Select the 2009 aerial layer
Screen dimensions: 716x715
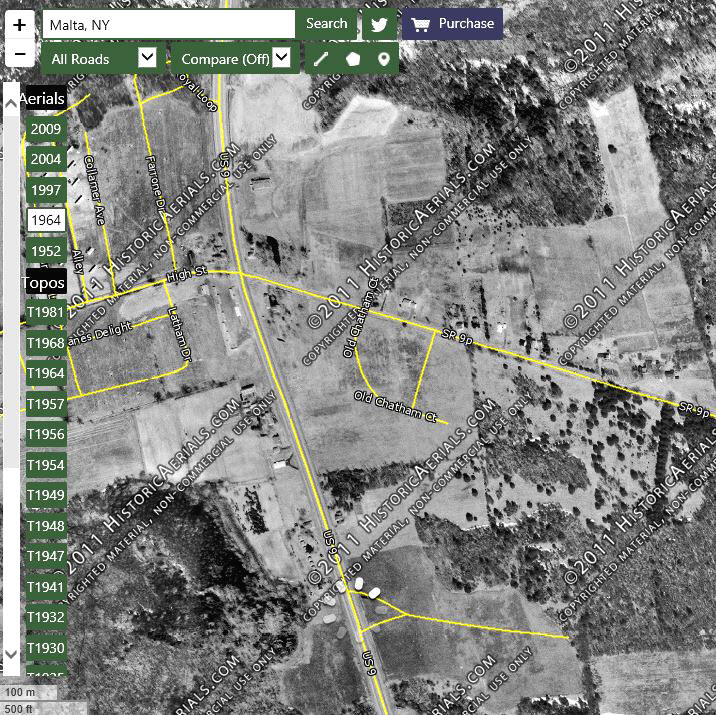coord(46,129)
